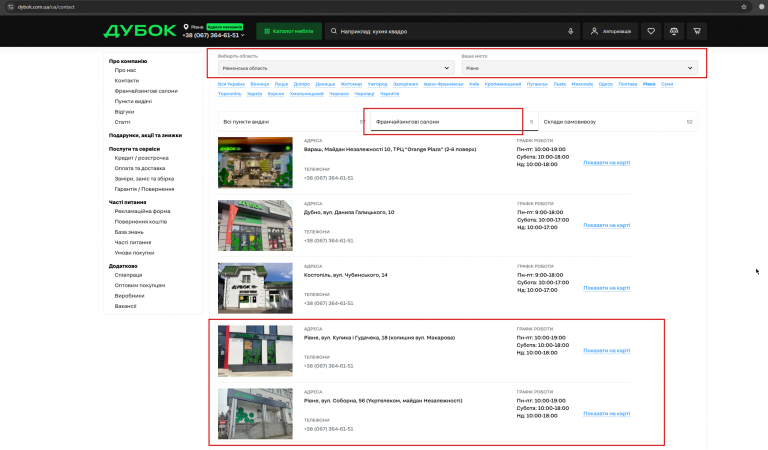This screenshot has height=450, width=768.
Task: Select the Харків city link
Action: (254, 94)
